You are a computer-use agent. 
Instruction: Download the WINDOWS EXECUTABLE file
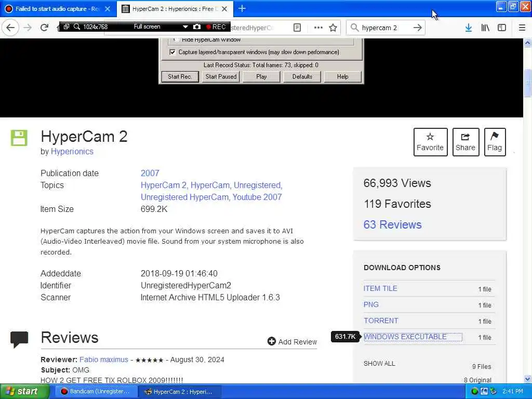pos(405,337)
